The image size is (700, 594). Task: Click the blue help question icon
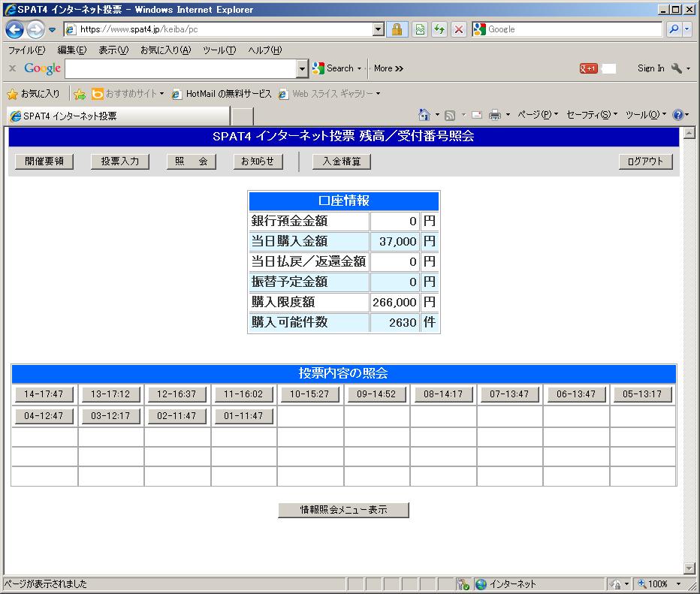[x=678, y=115]
